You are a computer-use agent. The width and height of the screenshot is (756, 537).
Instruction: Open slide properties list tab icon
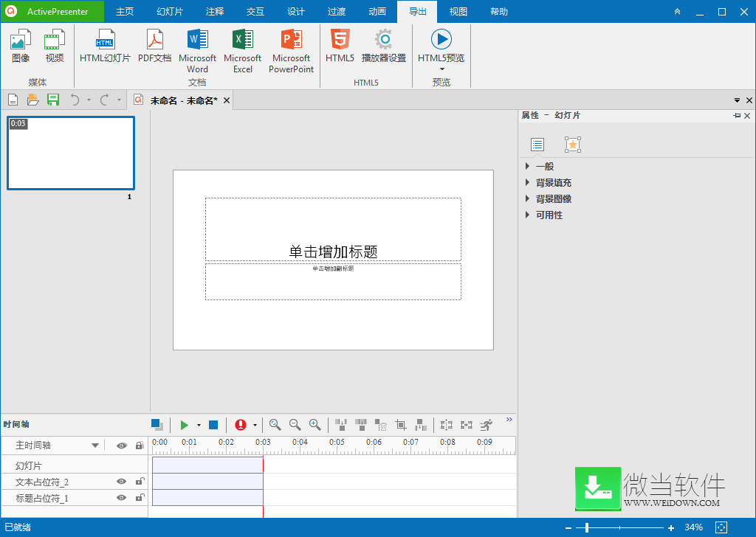(537, 145)
